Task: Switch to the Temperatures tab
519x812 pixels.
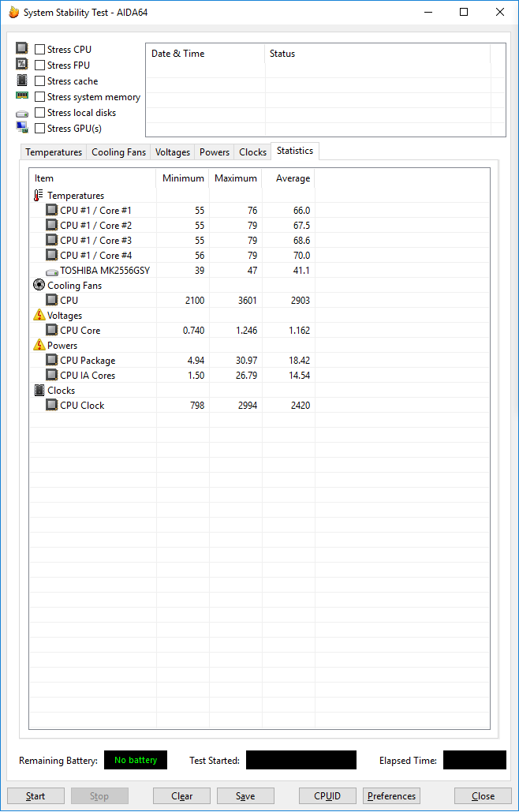Action: [x=54, y=152]
